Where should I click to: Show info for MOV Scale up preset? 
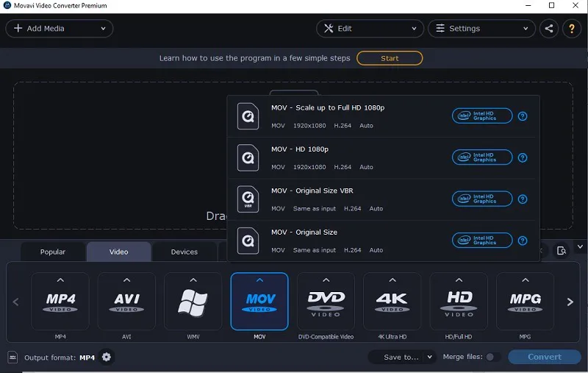click(523, 116)
